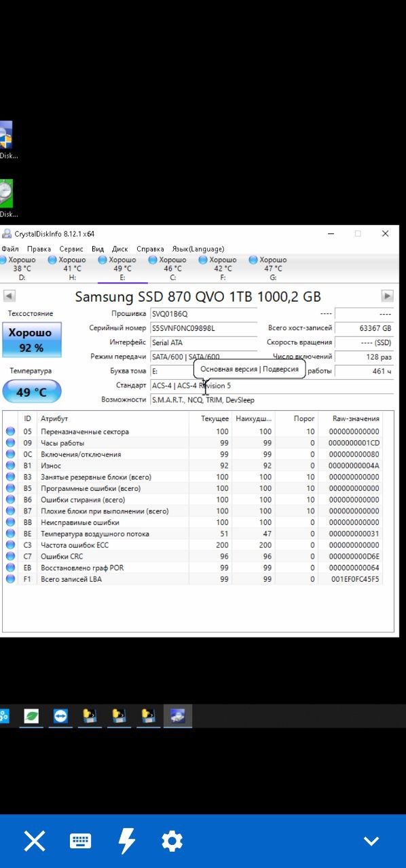Click the attribute text Износ
The image size is (406, 868).
(x=51, y=466)
